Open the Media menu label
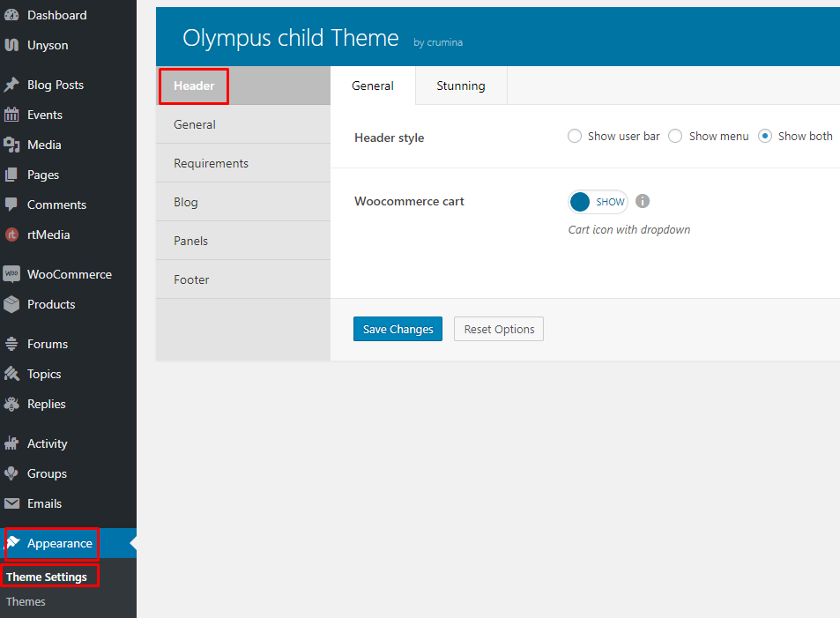The width and height of the screenshot is (840, 618). tap(44, 145)
